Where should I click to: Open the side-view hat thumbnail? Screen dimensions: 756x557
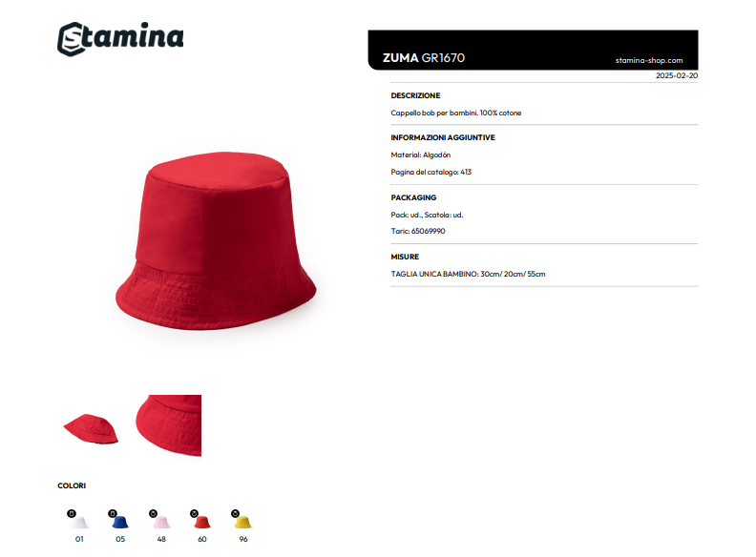[91, 428]
